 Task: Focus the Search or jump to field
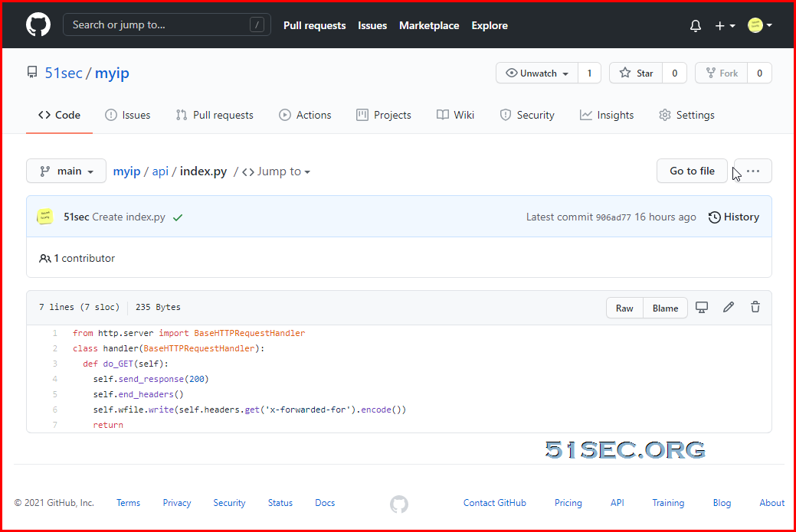pyautogui.click(x=166, y=24)
